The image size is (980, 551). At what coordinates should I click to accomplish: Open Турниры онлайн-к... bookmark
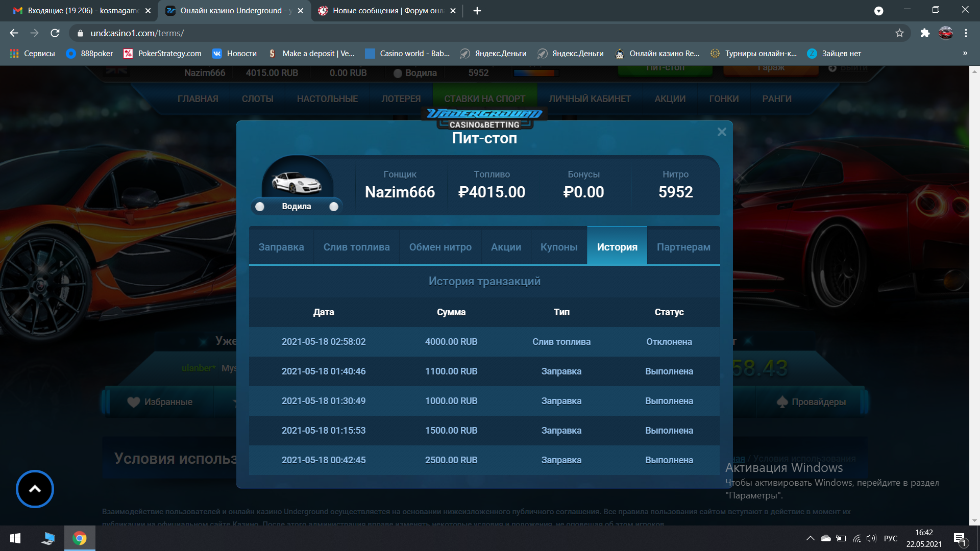coord(753,54)
